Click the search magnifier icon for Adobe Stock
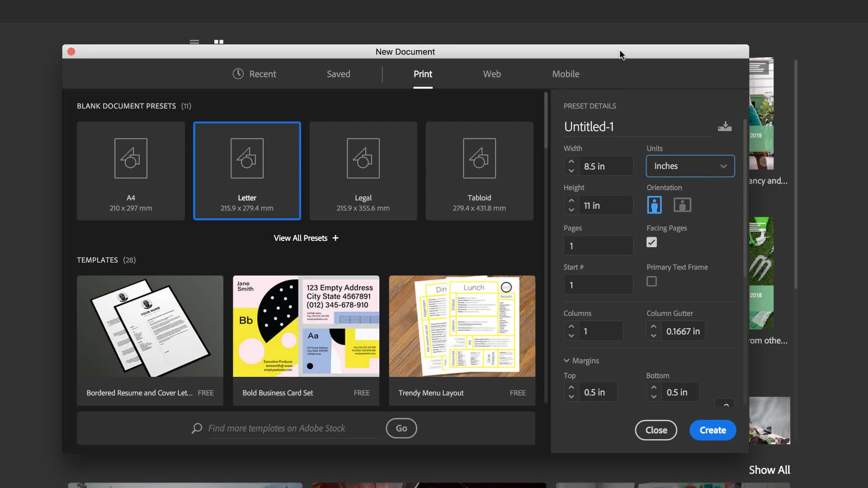 coord(197,428)
